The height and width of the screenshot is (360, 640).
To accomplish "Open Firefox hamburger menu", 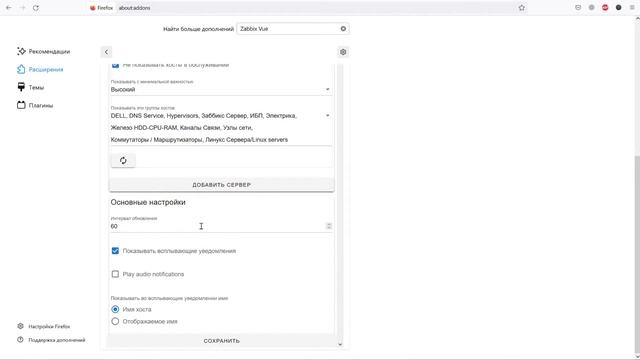I will tap(632, 8).
